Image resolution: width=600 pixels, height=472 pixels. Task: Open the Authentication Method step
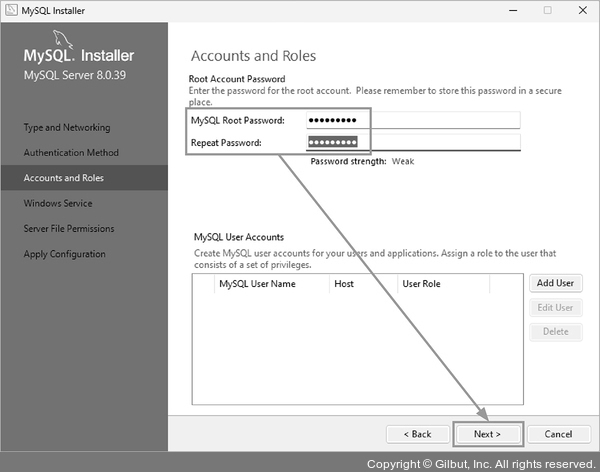coord(71,153)
